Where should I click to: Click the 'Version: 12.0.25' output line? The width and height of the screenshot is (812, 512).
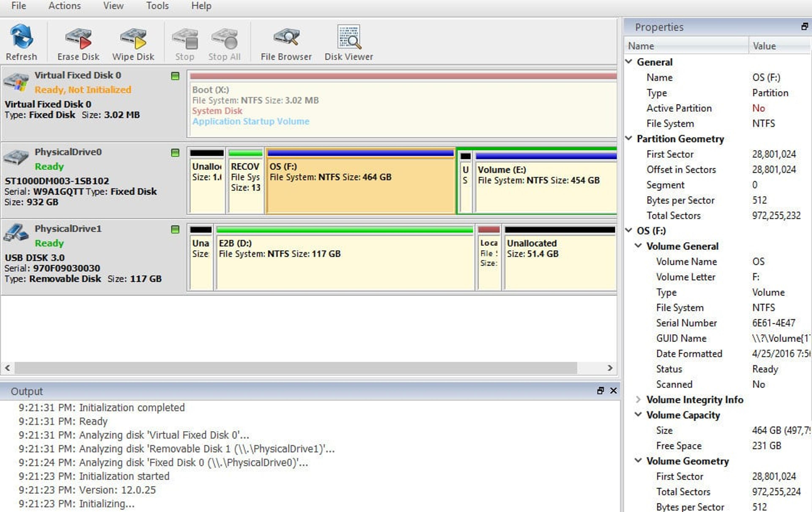point(87,490)
